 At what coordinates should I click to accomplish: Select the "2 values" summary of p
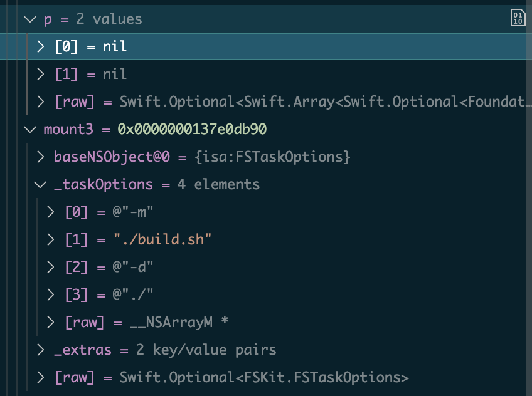click(109, 19)
